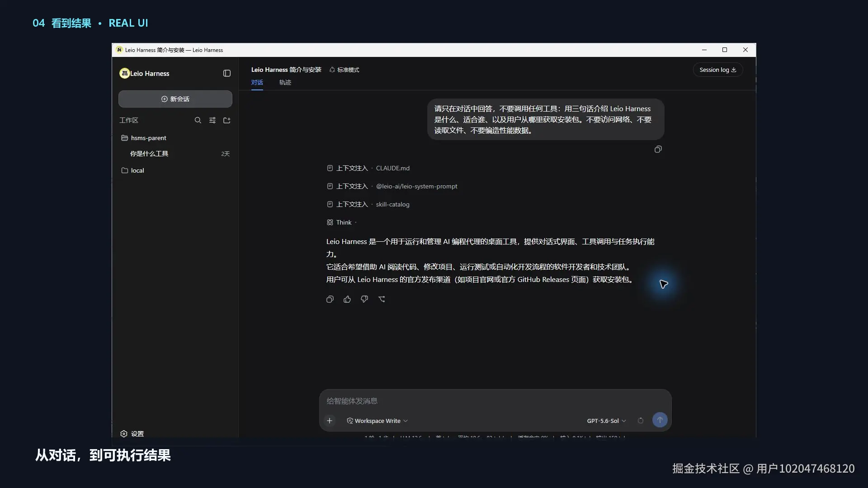The image size is (868, 488).
Task: Click the plus attachment button in the composer
Action: [x=330, y=421]
